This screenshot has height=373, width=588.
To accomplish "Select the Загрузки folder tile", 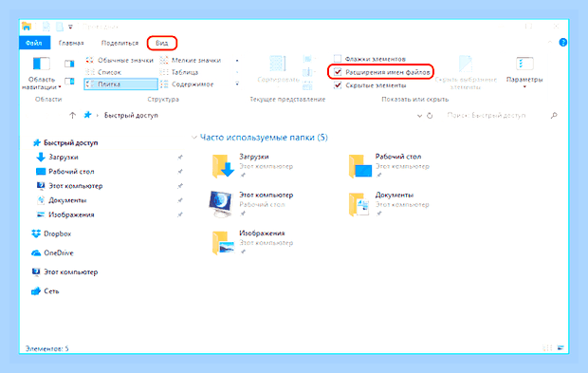I will [252, 165].
